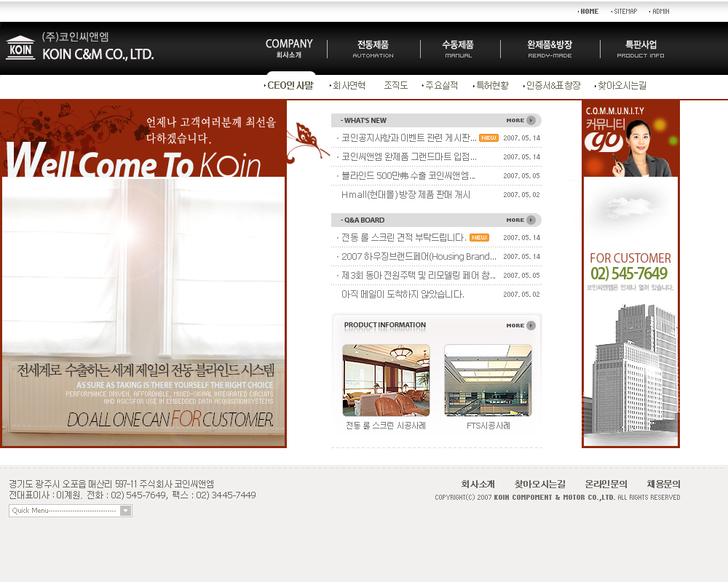Select the 특허현황 submenu item
Viewport: 728px width, 582px height.
pyautogui.click(x=492, y=85)
